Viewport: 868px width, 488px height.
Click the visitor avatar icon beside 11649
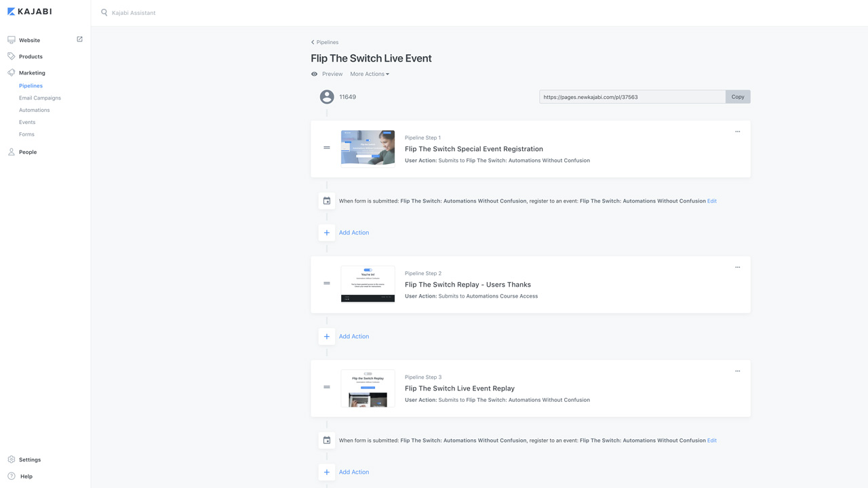tap(327, 97)
